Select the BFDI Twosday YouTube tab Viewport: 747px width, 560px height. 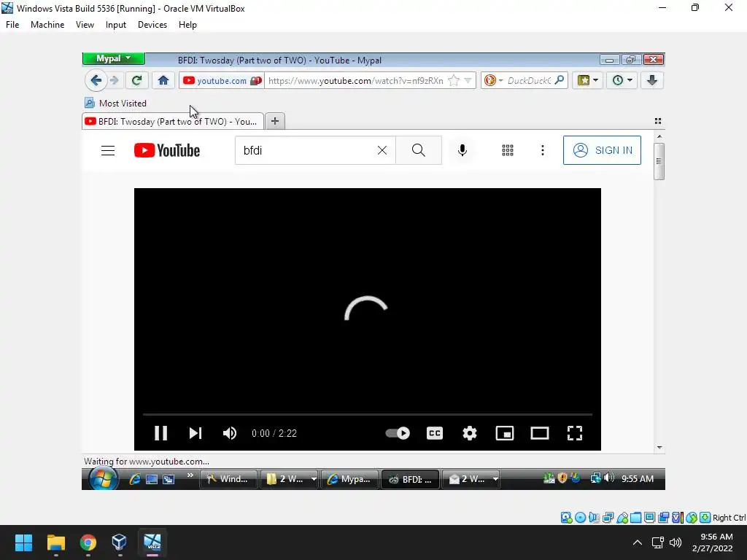172,122
